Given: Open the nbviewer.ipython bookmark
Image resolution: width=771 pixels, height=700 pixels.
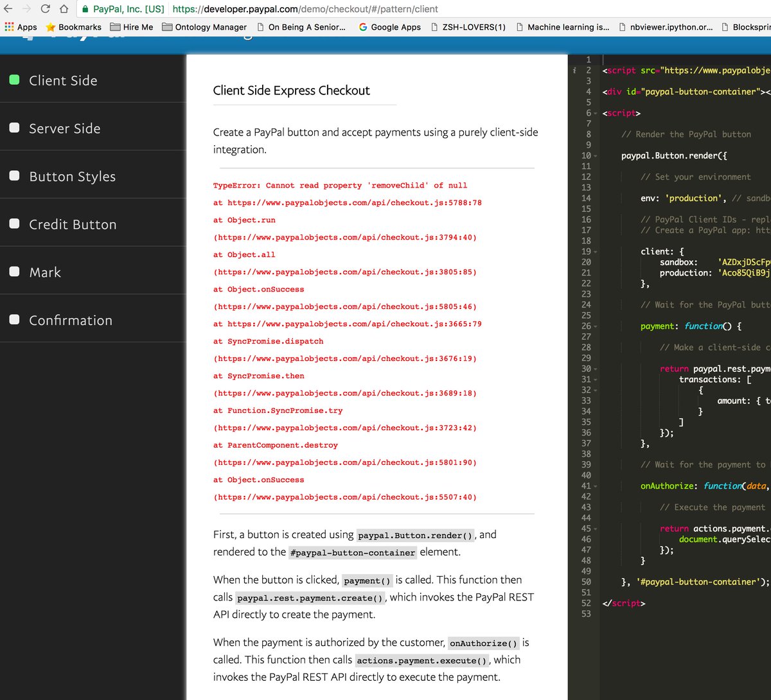Looking at the screenshot, I should [x=666, y=27].
